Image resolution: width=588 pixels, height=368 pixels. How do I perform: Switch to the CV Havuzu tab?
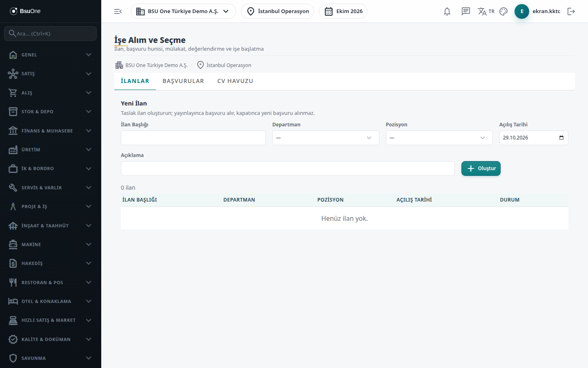[235, 81]
